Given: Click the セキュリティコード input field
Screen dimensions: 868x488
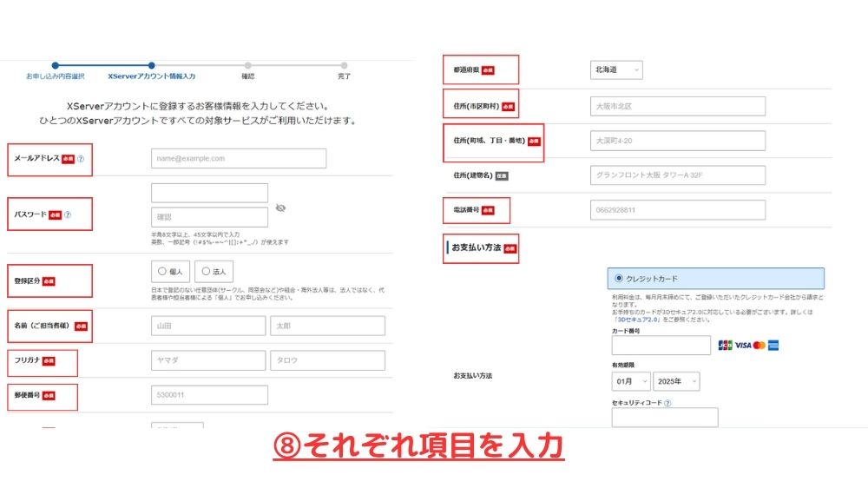Looking at the screenshot, I should click(665, 418).
